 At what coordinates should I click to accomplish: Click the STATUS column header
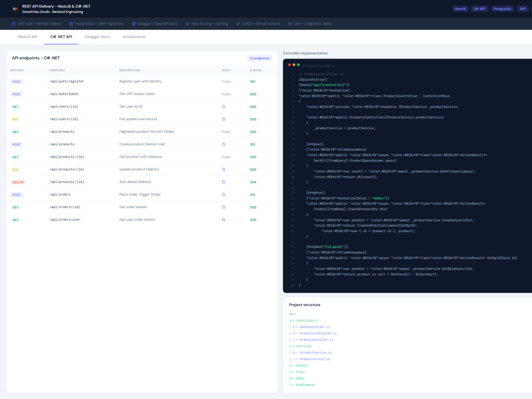255,70
